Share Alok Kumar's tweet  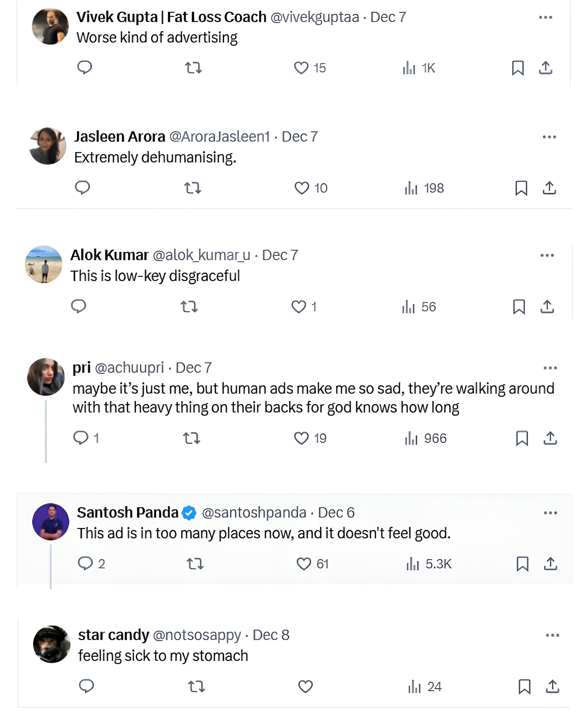click(x=547, y=307)
